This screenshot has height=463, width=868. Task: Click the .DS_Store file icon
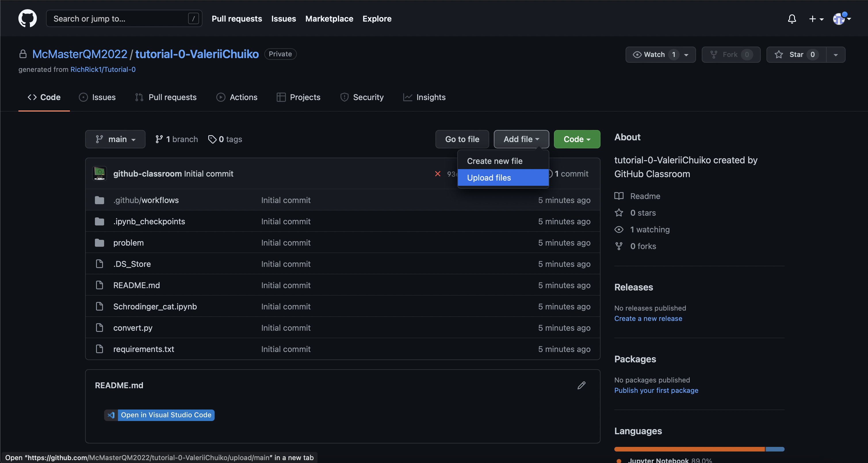pyautogui.click(x=100, y=264)
